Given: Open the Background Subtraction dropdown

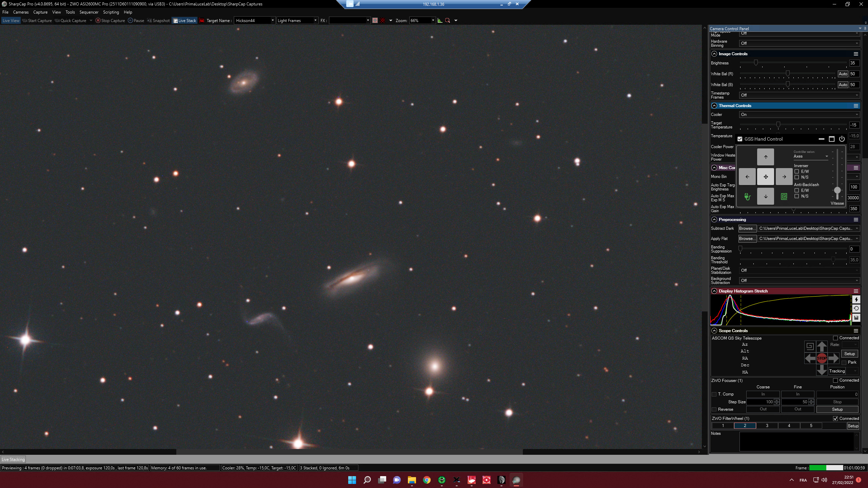Looking at the screenshot, I should coord(799,281).
